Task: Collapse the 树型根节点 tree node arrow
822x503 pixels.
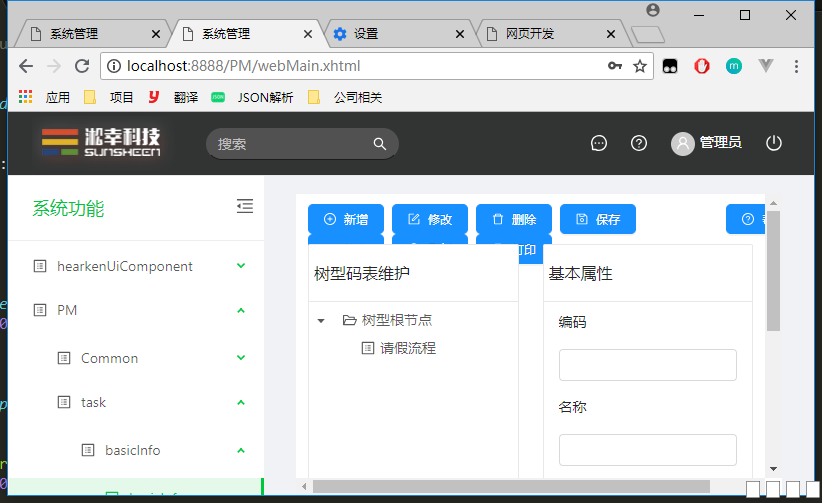Action: 321,321
